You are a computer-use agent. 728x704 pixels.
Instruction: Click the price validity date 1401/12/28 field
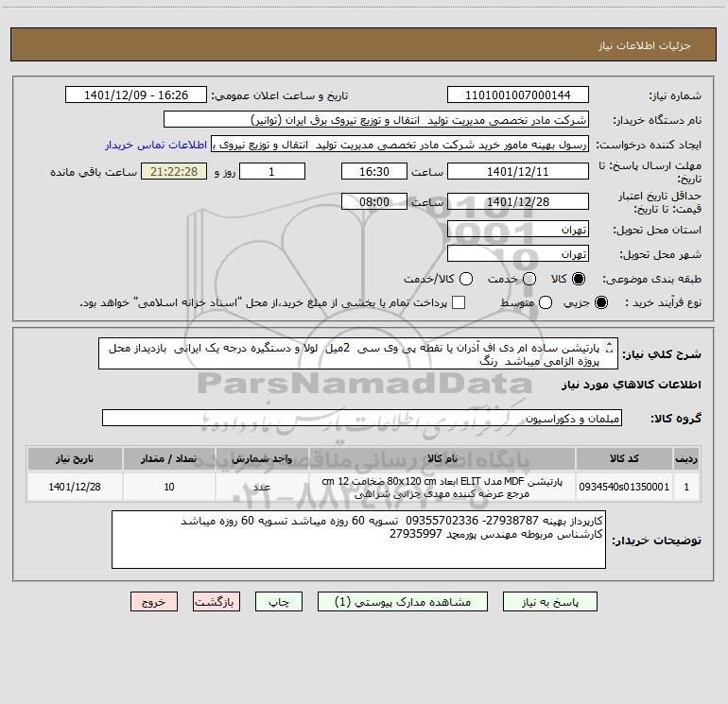point(518,201)
